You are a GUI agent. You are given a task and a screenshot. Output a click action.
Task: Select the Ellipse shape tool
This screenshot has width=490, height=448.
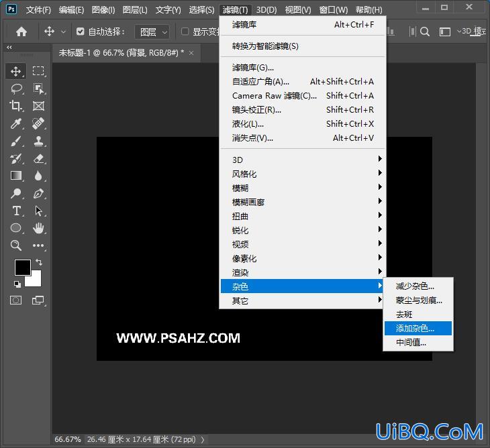pyautogui.click(x=15, y=228)
